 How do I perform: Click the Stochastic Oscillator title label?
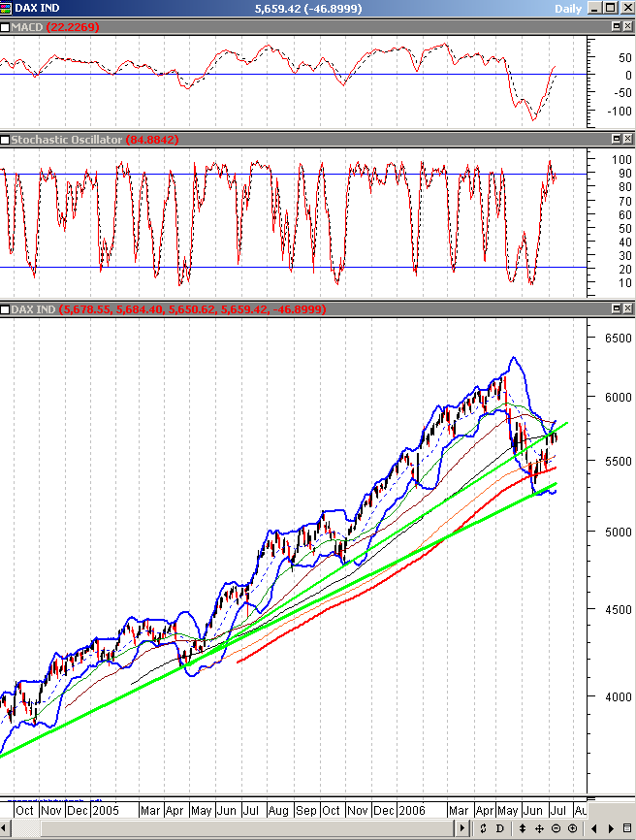pyautogui.click(x=67, y=140)
